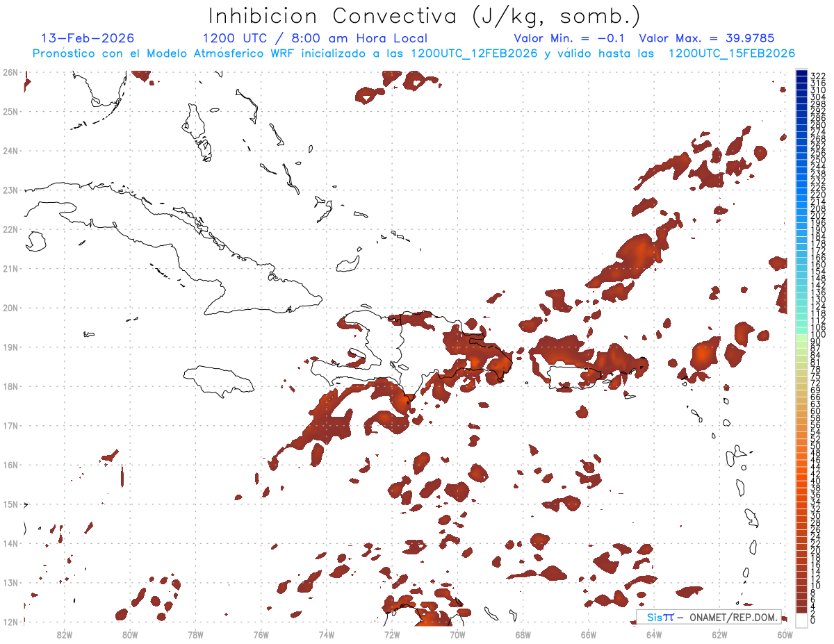834x644 pixels.
Task: Click the '16N' latitude axis label
Action: pyautogui.click(x=10, y=464)
